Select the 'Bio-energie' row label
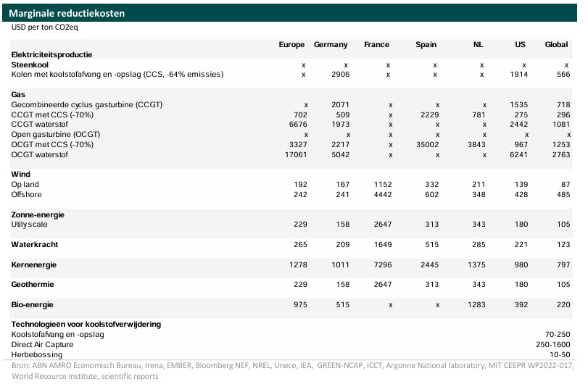 pos(32,304)
